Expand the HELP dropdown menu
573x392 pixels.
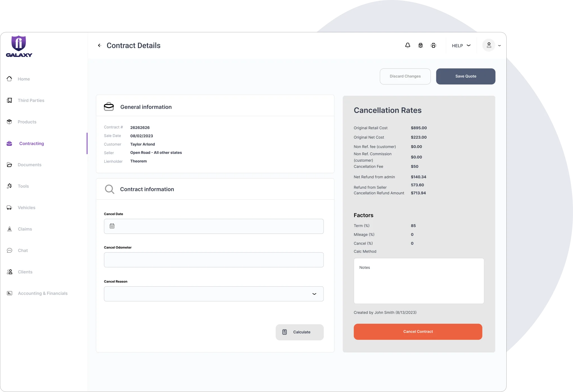coord(461,45)
